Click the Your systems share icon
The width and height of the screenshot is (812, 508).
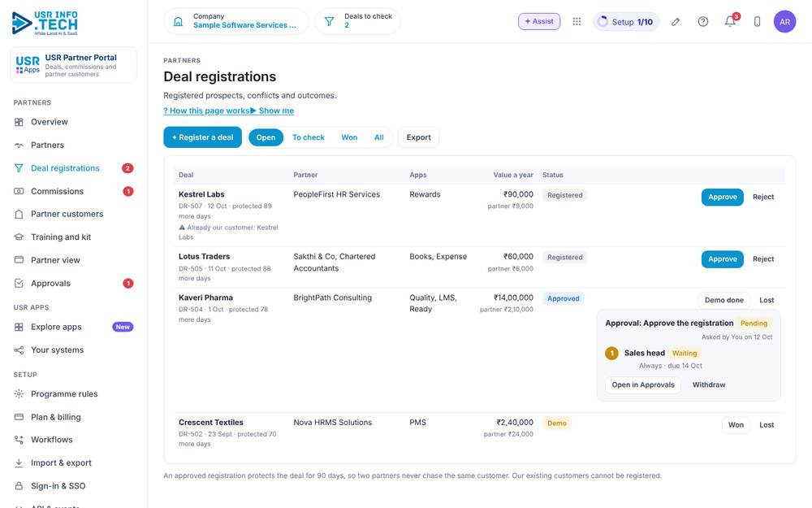(19, 350)
